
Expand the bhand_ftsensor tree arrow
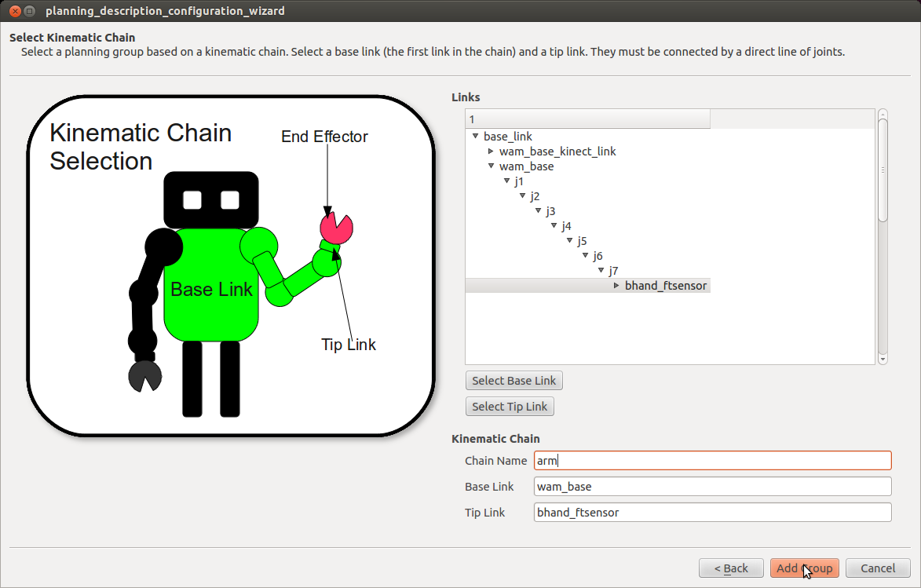617,286
